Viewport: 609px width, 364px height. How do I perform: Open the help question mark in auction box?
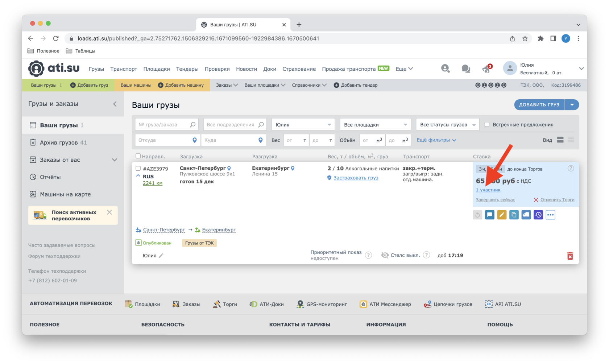571,168
